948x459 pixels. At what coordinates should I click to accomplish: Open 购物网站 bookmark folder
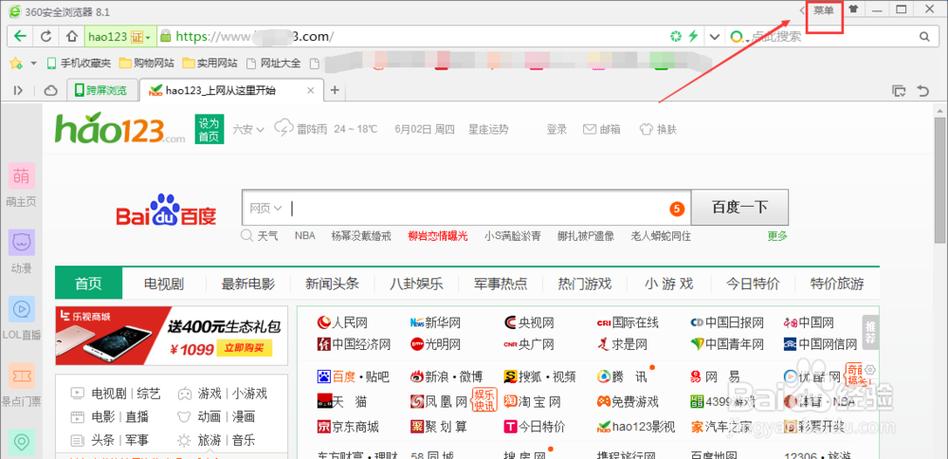coord(146,63)
